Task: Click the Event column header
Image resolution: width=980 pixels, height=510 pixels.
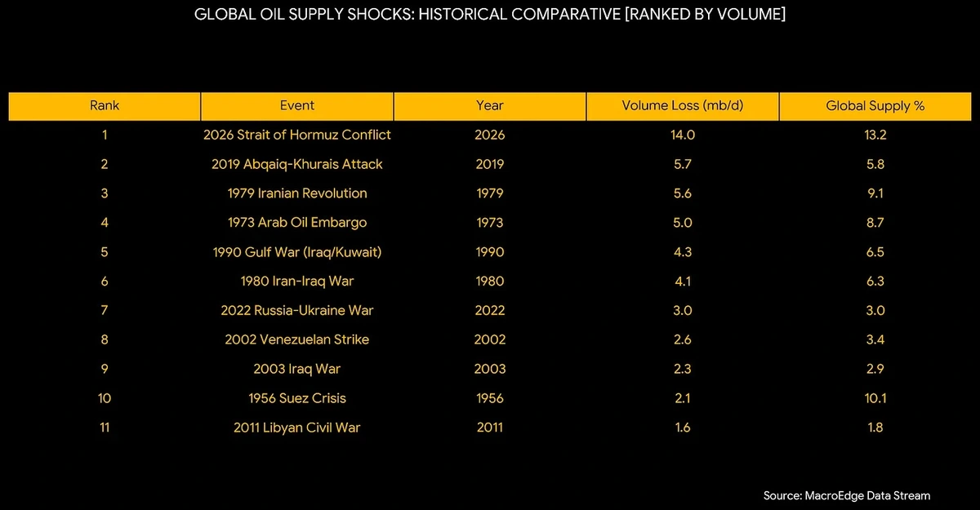Action: (296, 106)
